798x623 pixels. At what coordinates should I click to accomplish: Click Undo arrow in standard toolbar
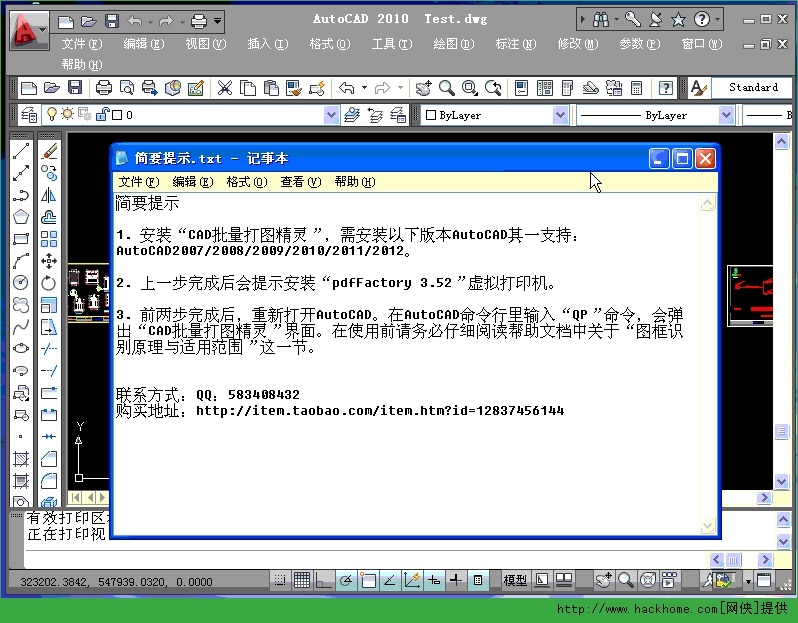click(x=347, y=88)
